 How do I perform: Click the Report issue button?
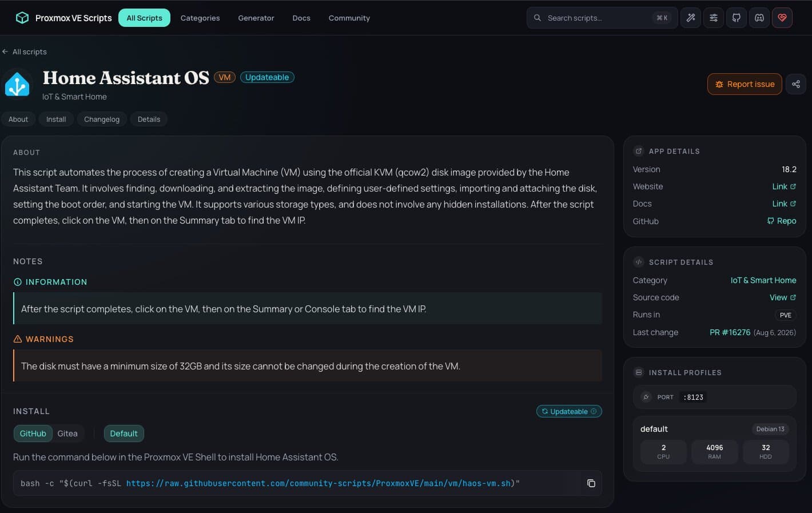pos(745,84)
